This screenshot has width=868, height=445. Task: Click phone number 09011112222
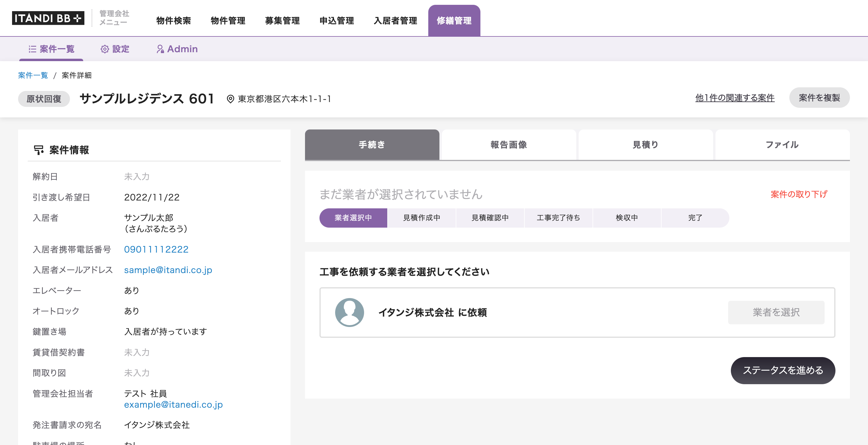pyautogui.click(x=156, y=249)
